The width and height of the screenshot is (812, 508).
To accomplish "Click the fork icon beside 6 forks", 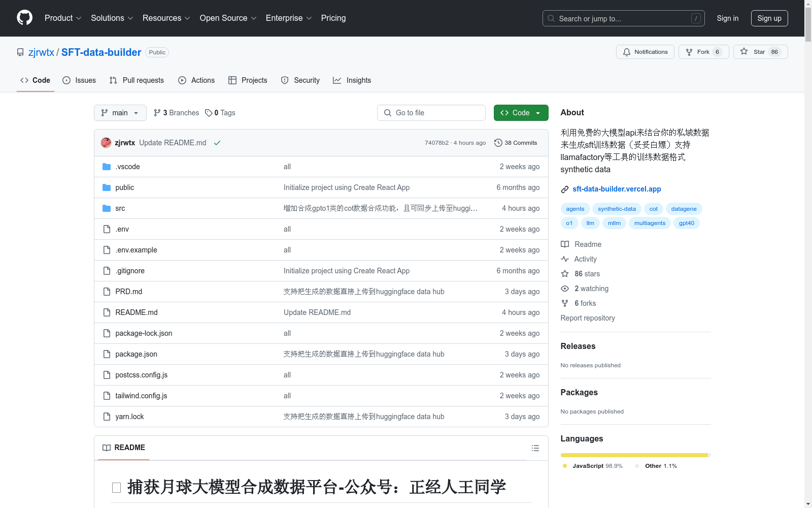I will (565, 303).
